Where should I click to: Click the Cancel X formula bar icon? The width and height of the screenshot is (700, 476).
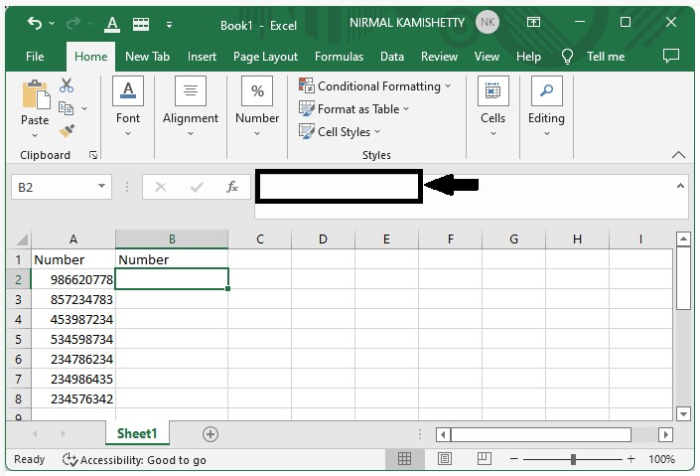[x=161, y=187]
